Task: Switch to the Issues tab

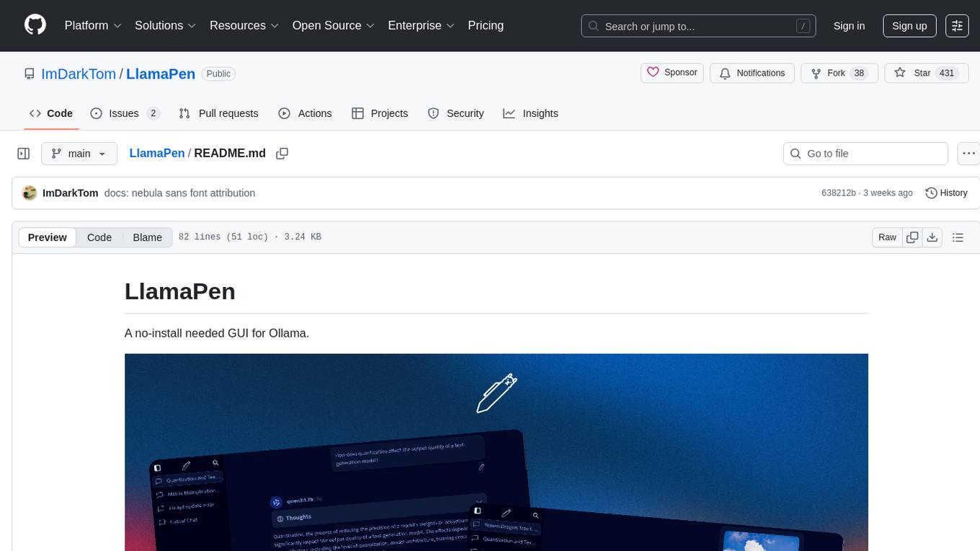Action: pyautogui.click(x=125, y=113)
